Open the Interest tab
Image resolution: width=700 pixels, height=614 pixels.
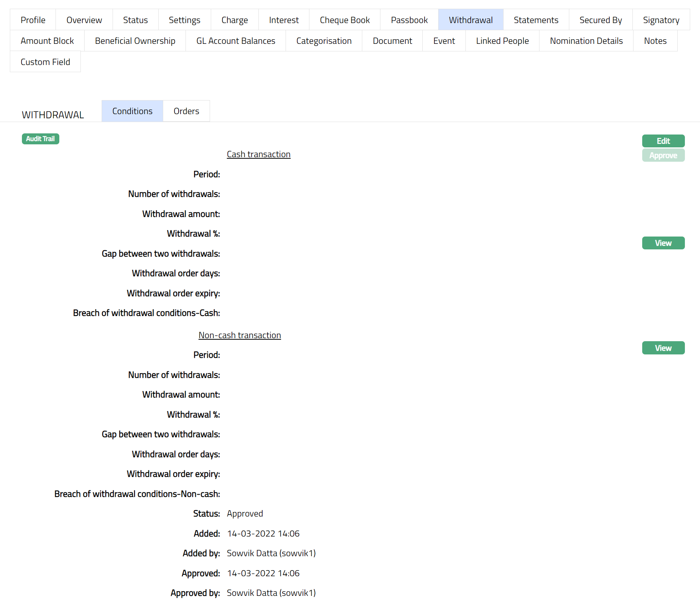[x=284, y=20]
